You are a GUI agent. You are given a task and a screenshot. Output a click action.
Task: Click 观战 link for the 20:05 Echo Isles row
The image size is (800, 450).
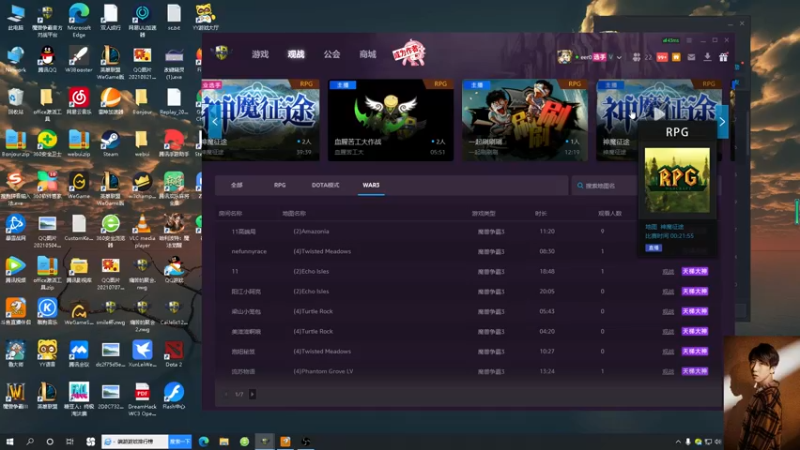click(x=668, y=291)
